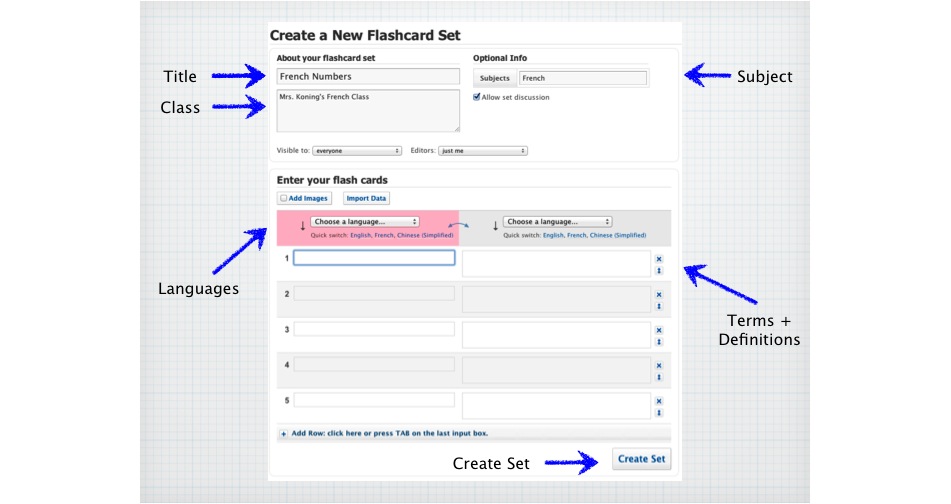Screen dimensions: 951x504
Task: Click the Import Data button
Action: (366, 198)
